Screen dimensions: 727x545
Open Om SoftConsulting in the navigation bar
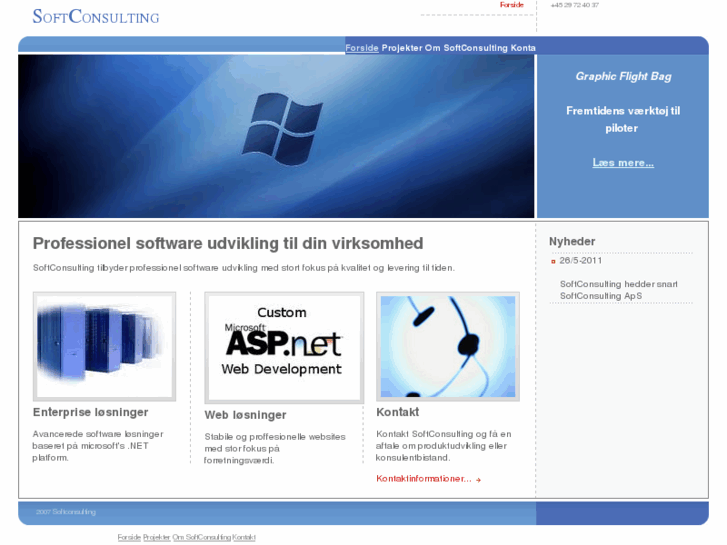[x=466, y=48]
